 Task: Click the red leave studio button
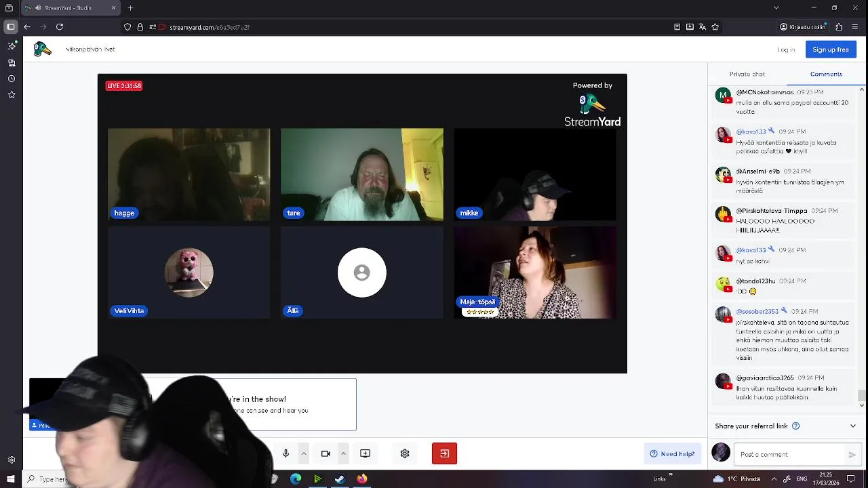click(x=444, y=453)
